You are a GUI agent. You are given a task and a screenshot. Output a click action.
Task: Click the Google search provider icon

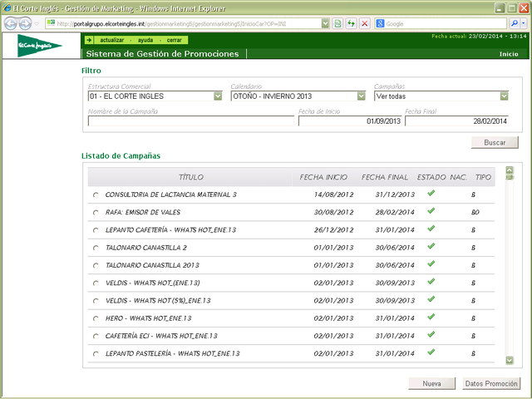(381, 23)
